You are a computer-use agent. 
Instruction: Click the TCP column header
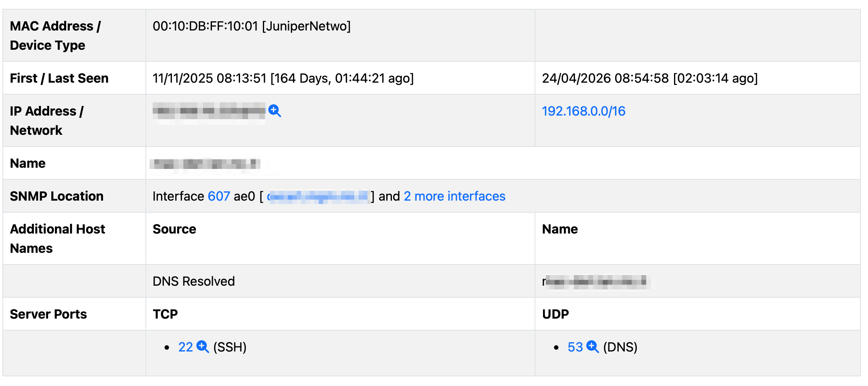pos(165,314)
